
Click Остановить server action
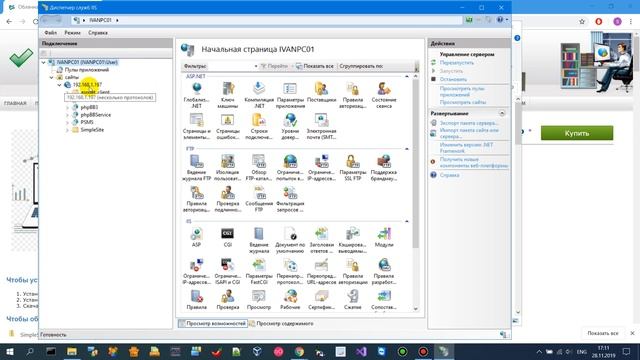453,79
